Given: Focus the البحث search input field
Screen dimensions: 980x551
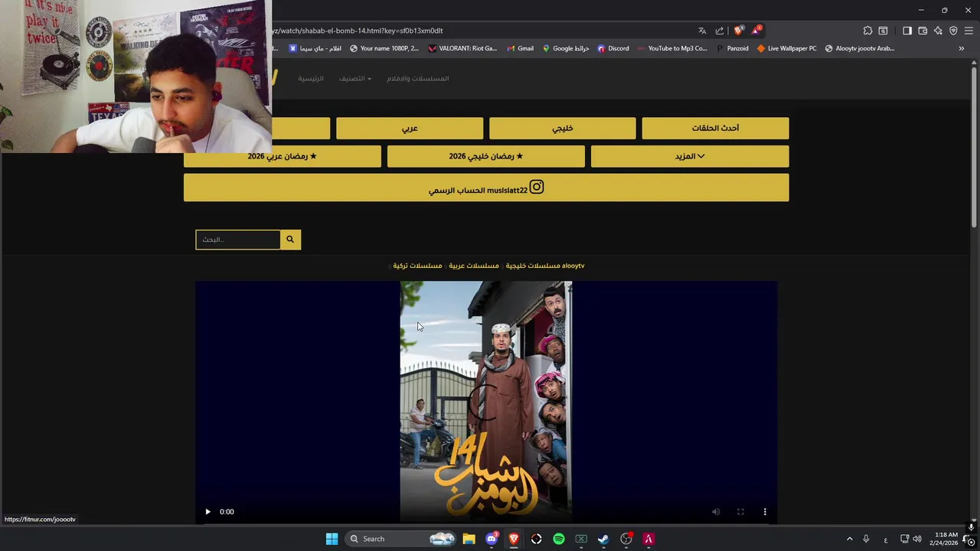Looking at the screenshot, I should (x=238, y=240).
